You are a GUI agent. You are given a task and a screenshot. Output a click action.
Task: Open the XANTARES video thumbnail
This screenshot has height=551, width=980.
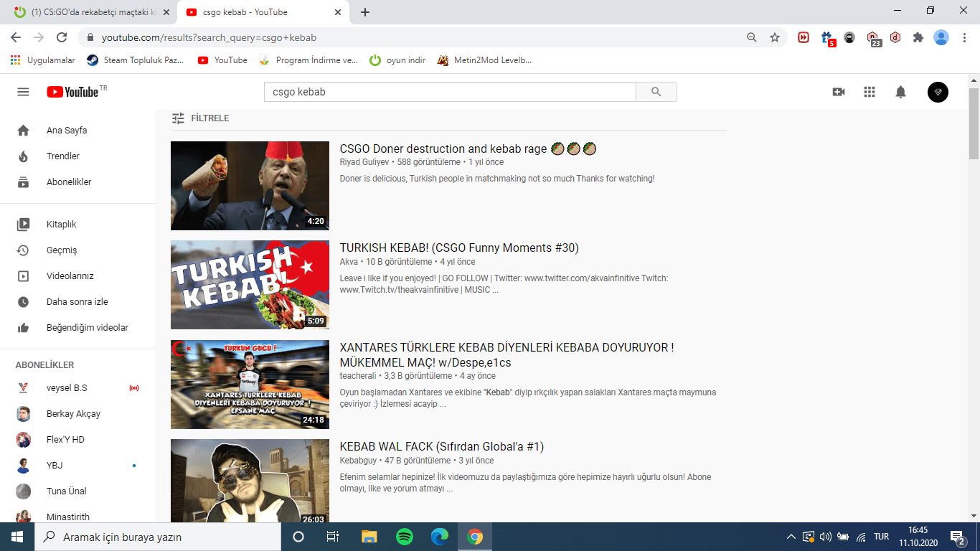coord(250,385)
